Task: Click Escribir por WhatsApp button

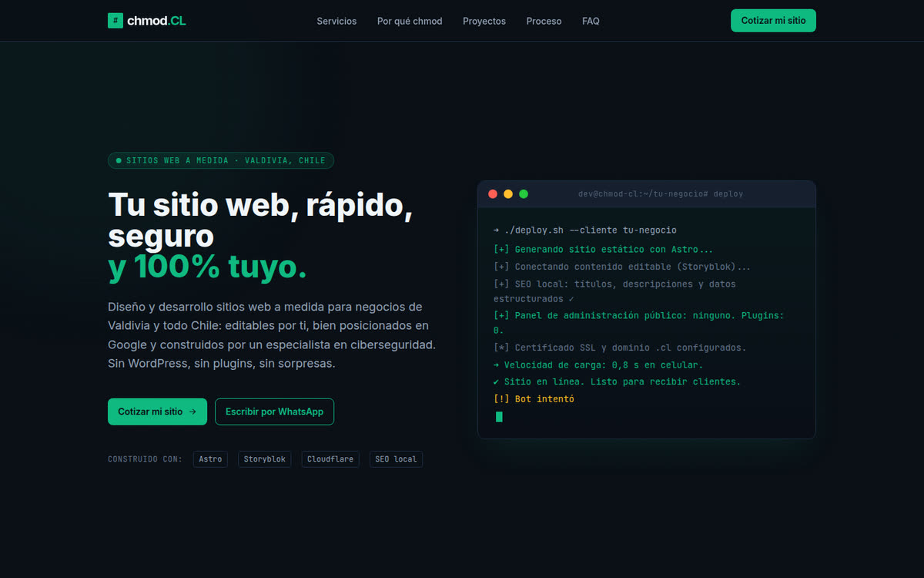Action: point(274,412)
